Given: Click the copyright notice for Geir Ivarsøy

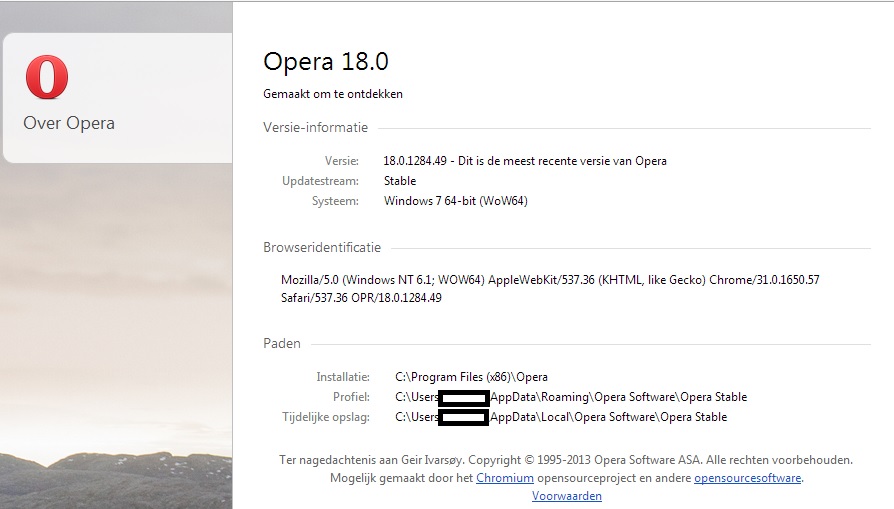Looking at the screenshot, I should (x=566, y=460).
